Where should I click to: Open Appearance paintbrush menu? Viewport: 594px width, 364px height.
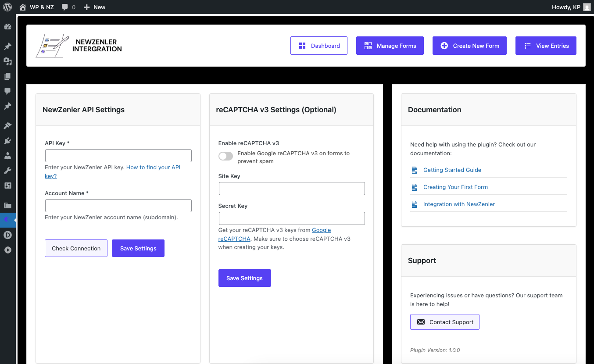[7, 126]
